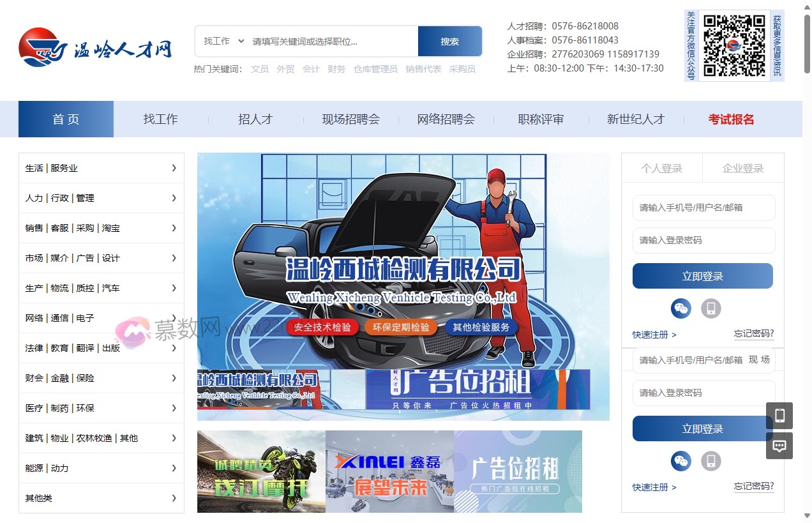Open the floating mobile phone side icon
Image resolution: width=812 pixels, height=523 pixels.
pyautogui.click(x=779, y=416)
